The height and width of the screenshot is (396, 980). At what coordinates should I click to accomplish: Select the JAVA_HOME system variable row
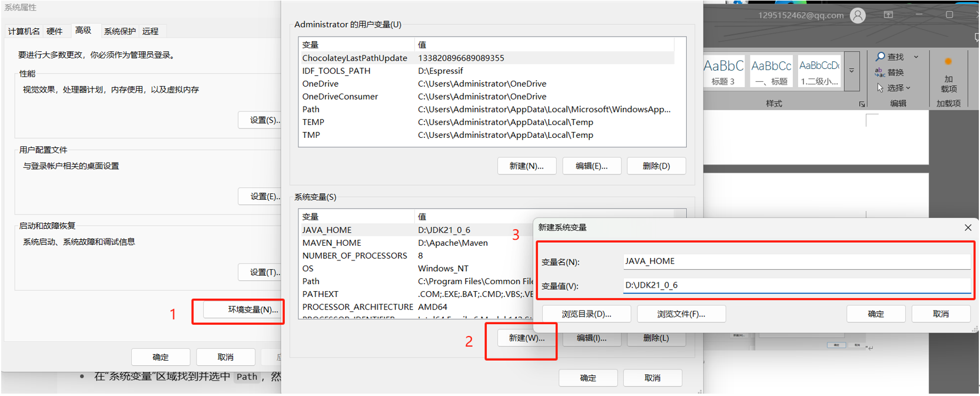416,230
